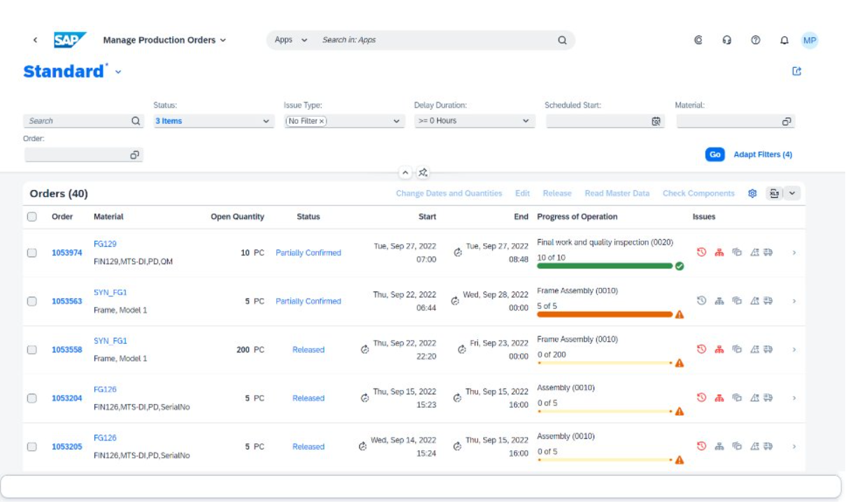The height and width of the screenshot is (504, 848).
Task: Select checkbox for order 1053563
Action: (32, 301)
